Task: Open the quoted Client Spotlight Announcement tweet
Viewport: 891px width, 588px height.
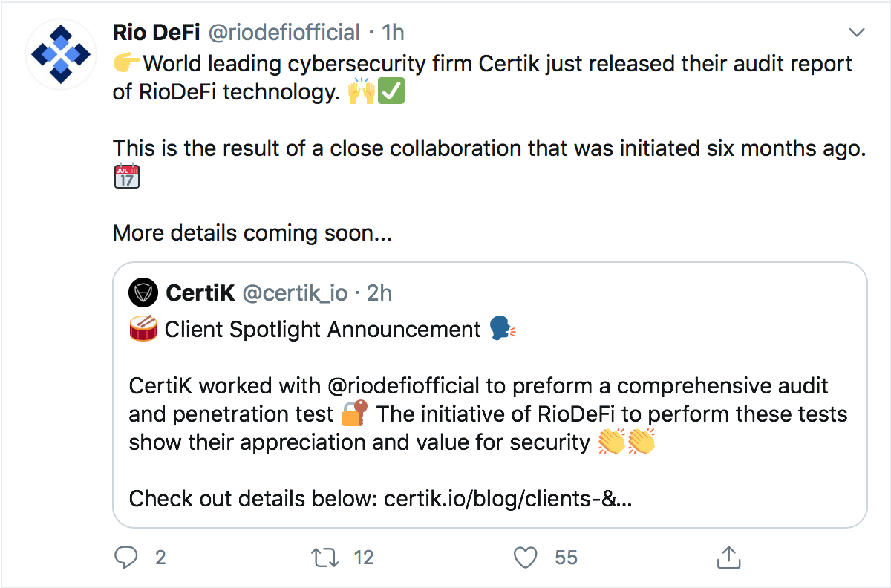Action: pyautogui.click(x=490, y=395)
